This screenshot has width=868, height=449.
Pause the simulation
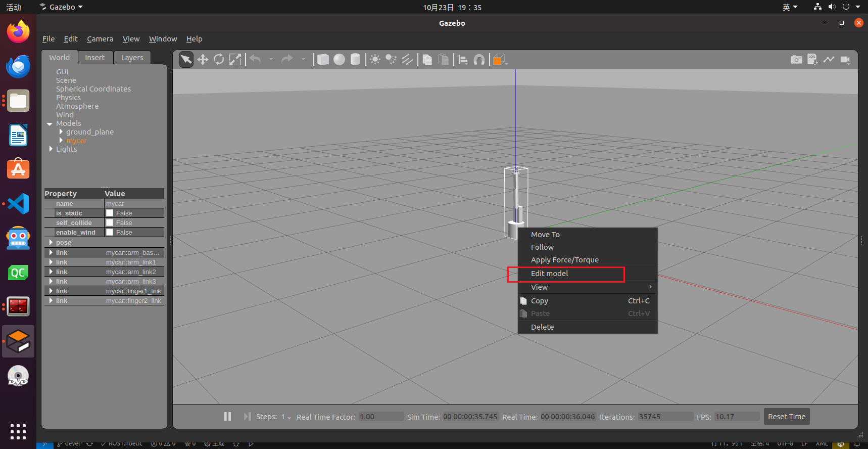pyautogui.click(x=228, y=416)
